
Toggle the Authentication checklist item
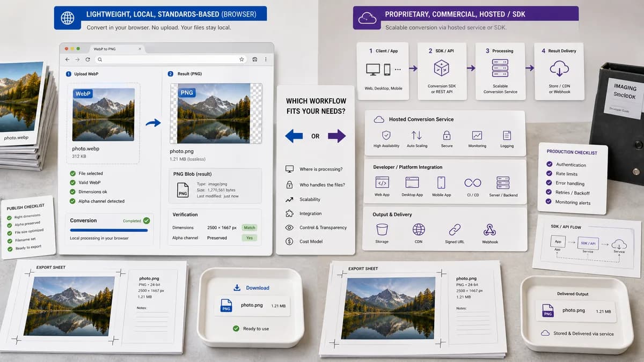coord(549,164)
